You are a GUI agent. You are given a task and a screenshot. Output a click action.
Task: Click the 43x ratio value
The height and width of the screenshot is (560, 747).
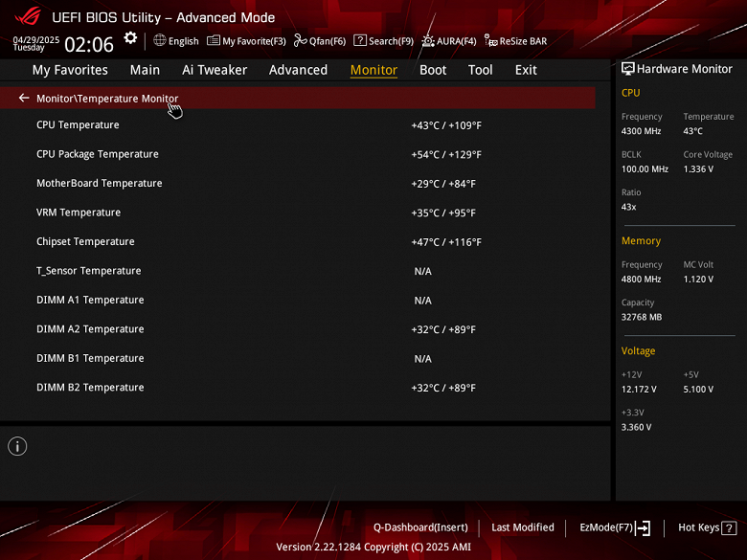coord(629,207)
